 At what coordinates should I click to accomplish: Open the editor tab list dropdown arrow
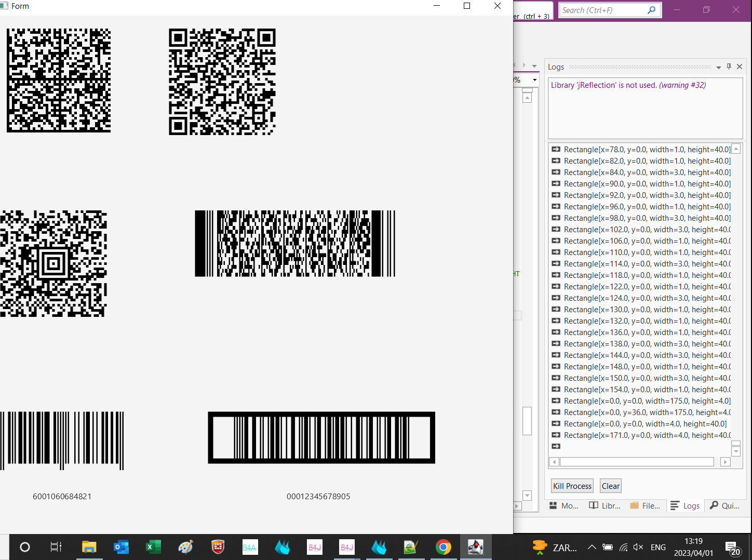[x=534, y=66]
